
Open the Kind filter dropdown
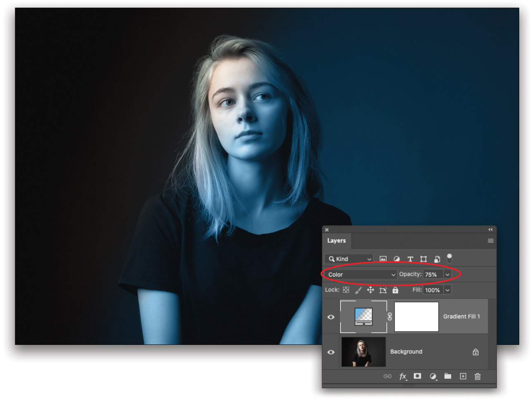pyautogui.click(x=348, y=258)
